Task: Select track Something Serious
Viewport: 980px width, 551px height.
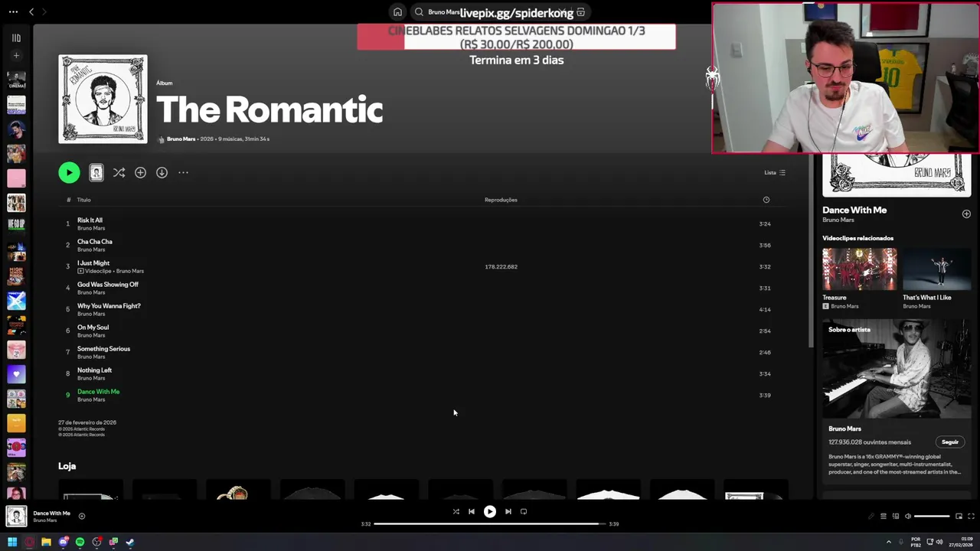Action: [423, 352]
